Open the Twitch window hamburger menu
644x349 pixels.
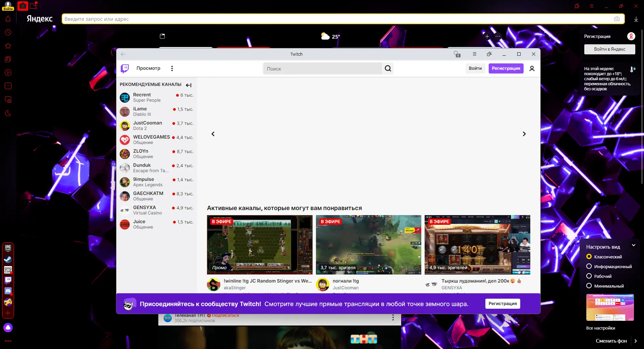[x=474, y=54]
